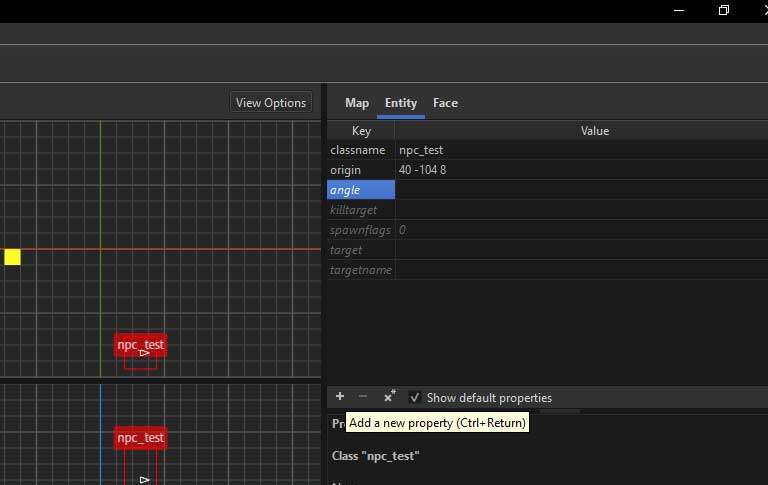Select the targetname property key
This screenshot has width=768, height=485.
click(361, 270)
